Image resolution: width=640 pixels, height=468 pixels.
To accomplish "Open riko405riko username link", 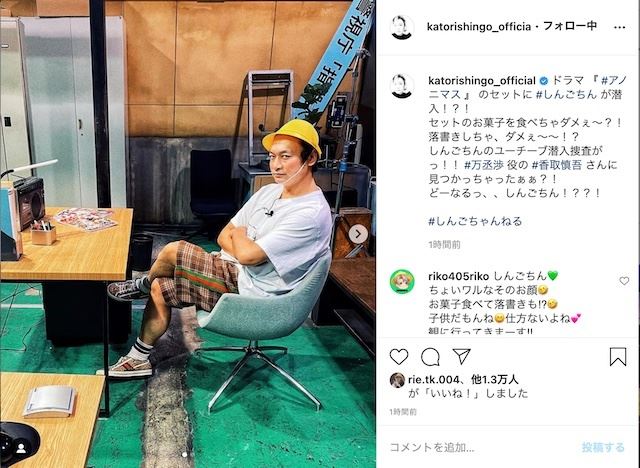I will [458, 277].
